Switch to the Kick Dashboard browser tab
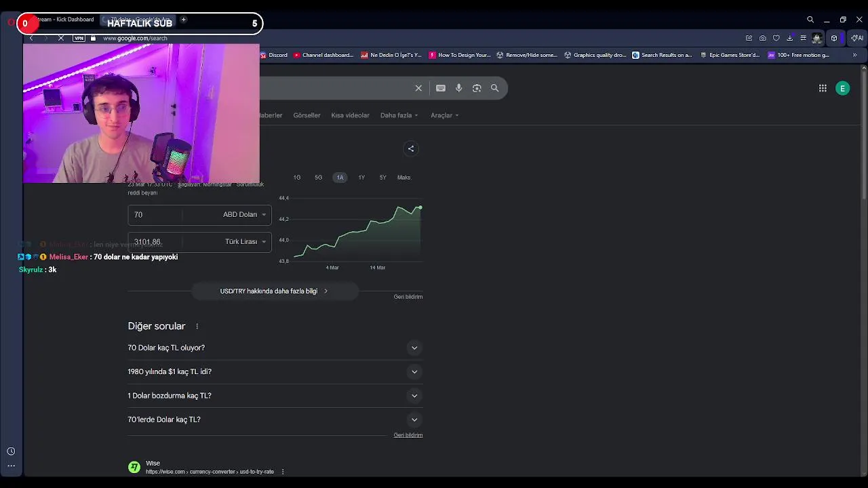Viewport: 868px width, 488px height. pyautogui.click(x=64, y=20)
